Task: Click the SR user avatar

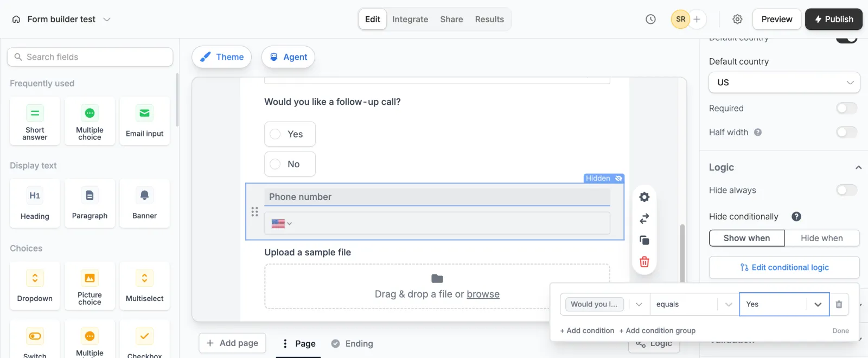Action: point(680,19)
